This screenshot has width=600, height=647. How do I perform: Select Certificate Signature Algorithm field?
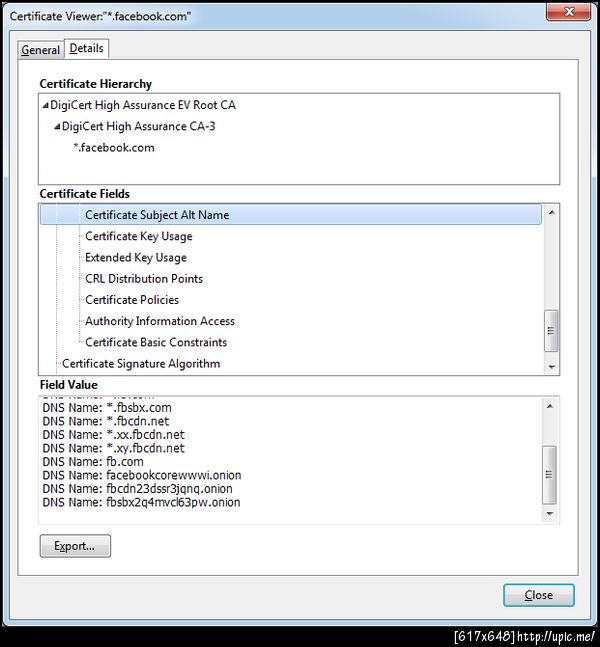point(141,364)
